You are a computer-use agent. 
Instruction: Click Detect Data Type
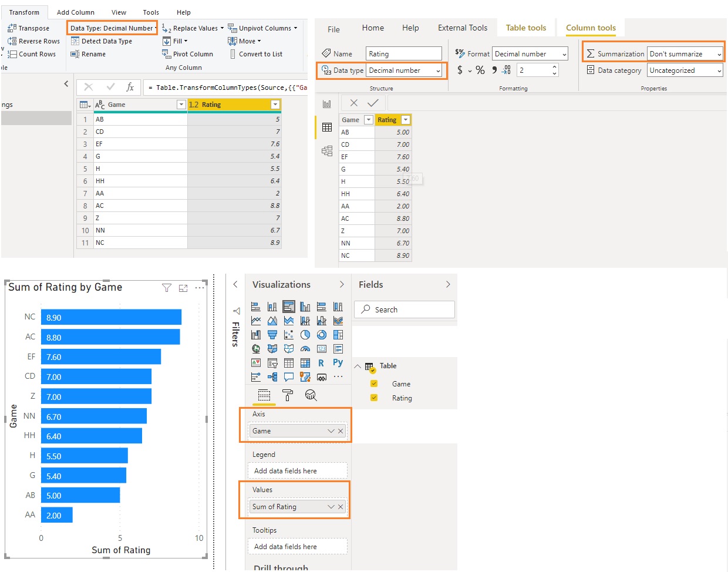(102, 41)
